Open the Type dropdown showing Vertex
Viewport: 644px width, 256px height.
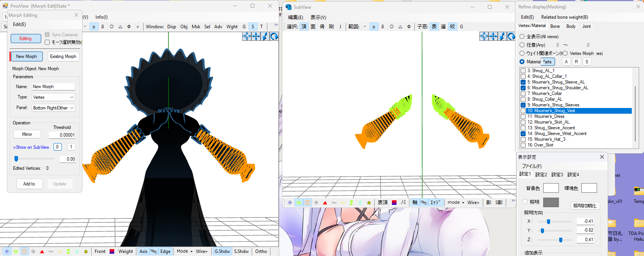[x=53, y=97]
